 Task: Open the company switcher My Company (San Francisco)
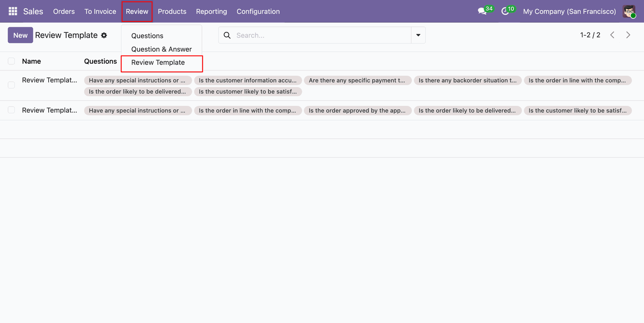[x=569, y=11]
